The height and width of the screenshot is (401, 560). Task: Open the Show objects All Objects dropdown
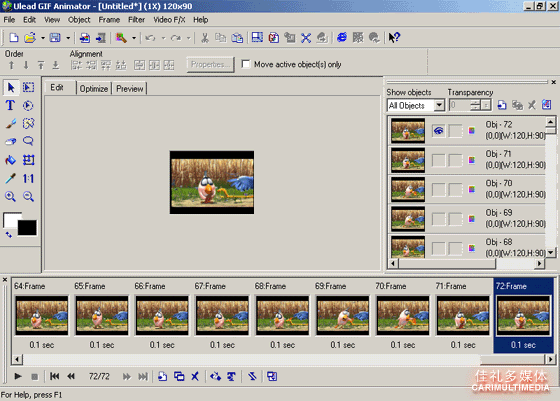(439, 105)
